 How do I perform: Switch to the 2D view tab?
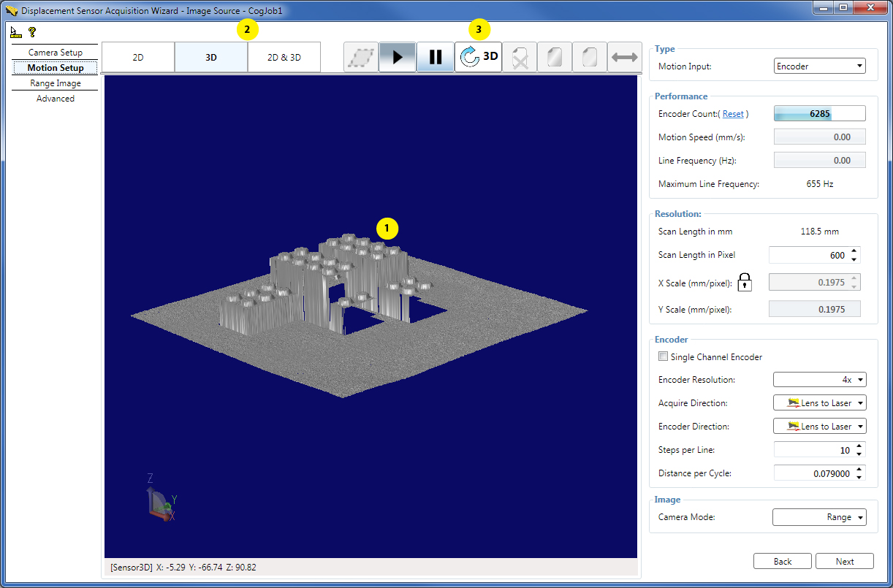click(137, 56)
